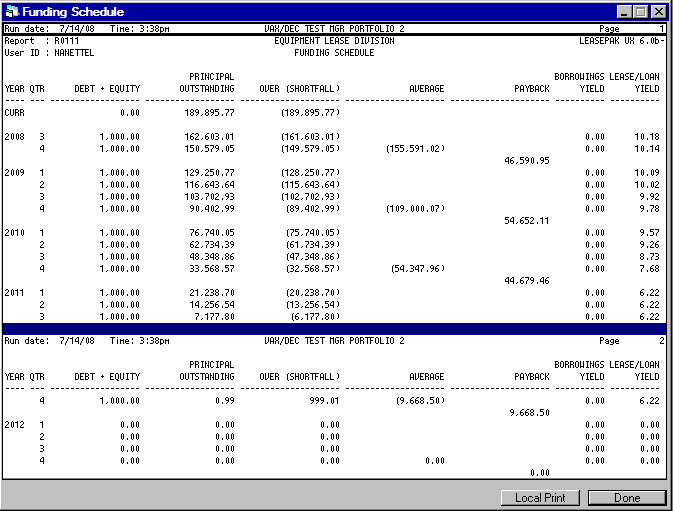
Task: Click principal outstanding value 7,177.80
Action: 214,317
